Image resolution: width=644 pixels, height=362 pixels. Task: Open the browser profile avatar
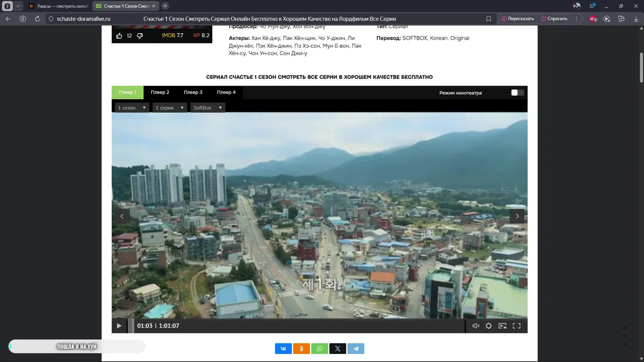[x=577, y=6]
